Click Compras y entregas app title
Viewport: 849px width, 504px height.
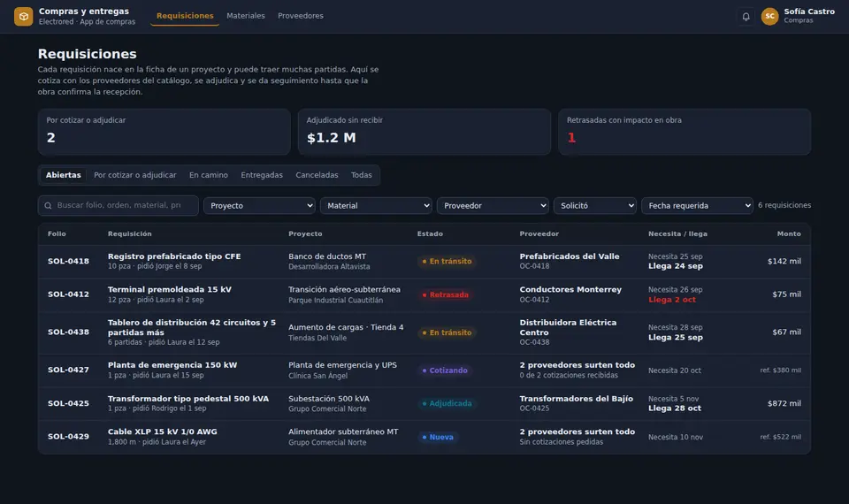point(84,11)
